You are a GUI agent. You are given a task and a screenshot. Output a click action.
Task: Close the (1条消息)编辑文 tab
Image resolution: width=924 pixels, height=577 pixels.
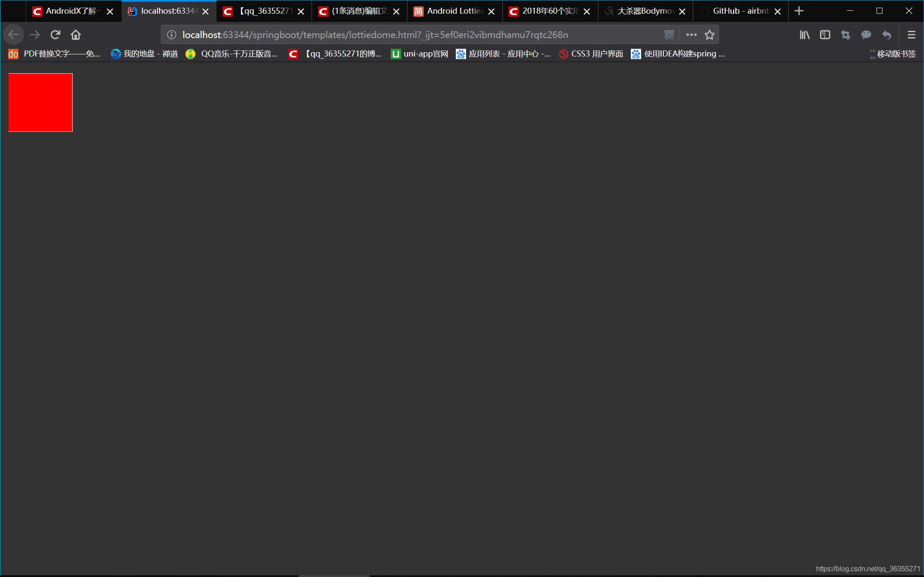point(396,12)
